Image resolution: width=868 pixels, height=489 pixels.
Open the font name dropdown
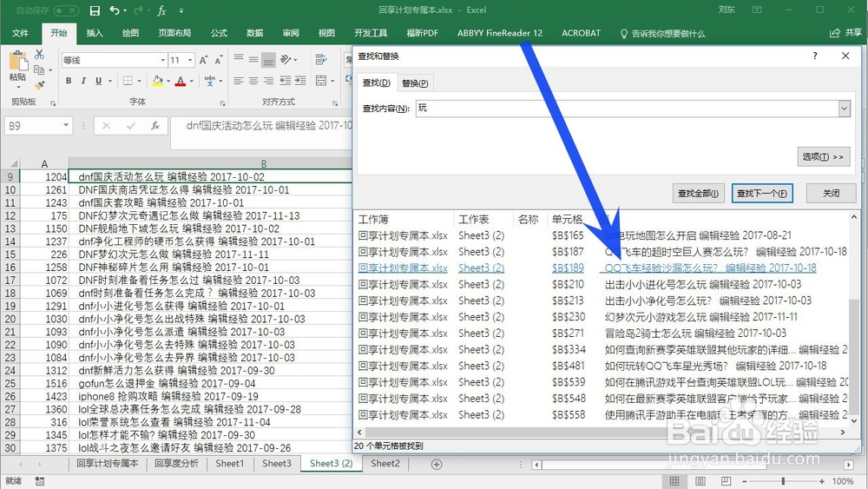(163, 60)
